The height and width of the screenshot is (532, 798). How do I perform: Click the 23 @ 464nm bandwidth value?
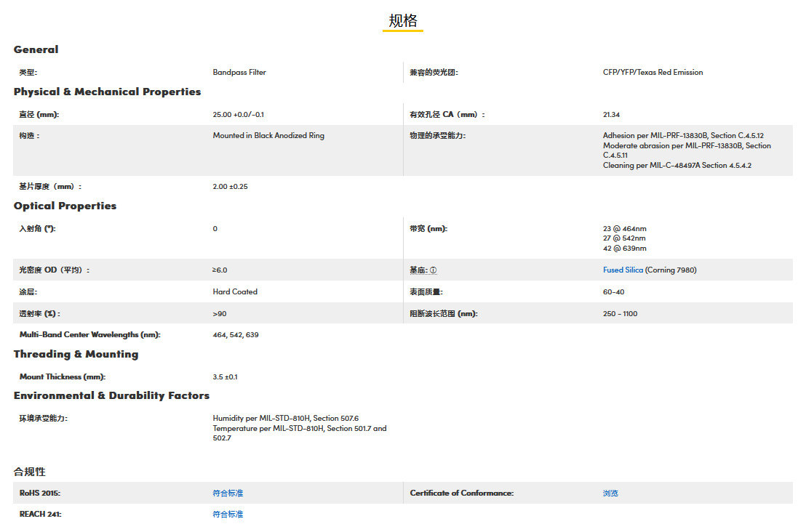pyautogui.click(x=624, y=229)
